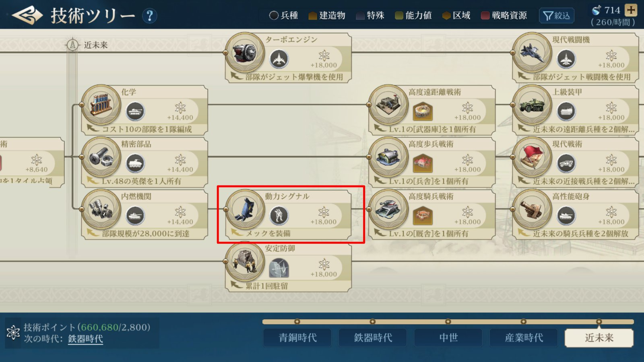Expand the 精密部品 requirement arrow
This screenshot has width=644, height=362.
93,181
